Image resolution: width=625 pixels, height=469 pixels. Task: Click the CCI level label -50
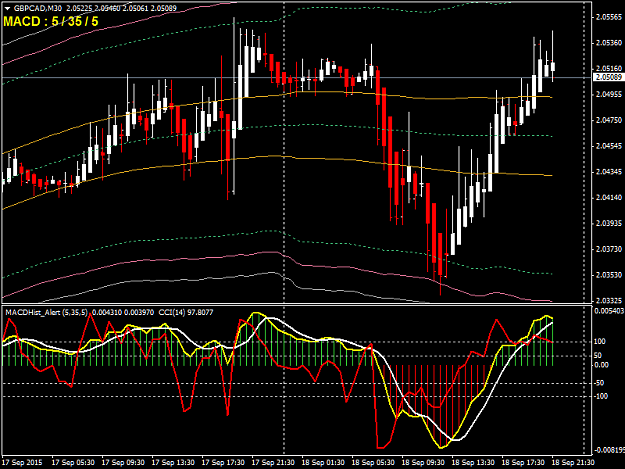point(599,383)
